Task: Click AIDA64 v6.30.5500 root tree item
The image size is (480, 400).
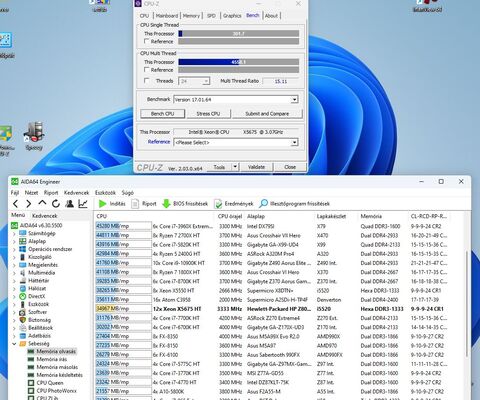Action: point(37,225)
